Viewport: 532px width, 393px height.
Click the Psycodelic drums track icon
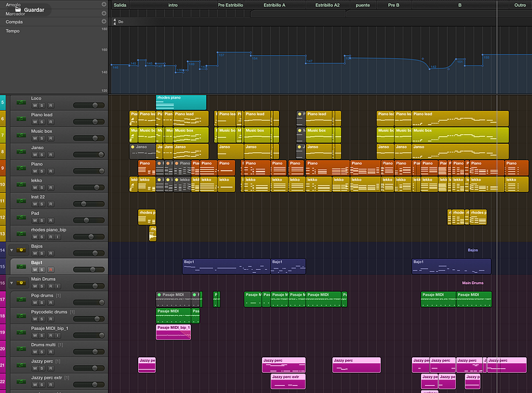pyautogui.click(x=21, y=316)
